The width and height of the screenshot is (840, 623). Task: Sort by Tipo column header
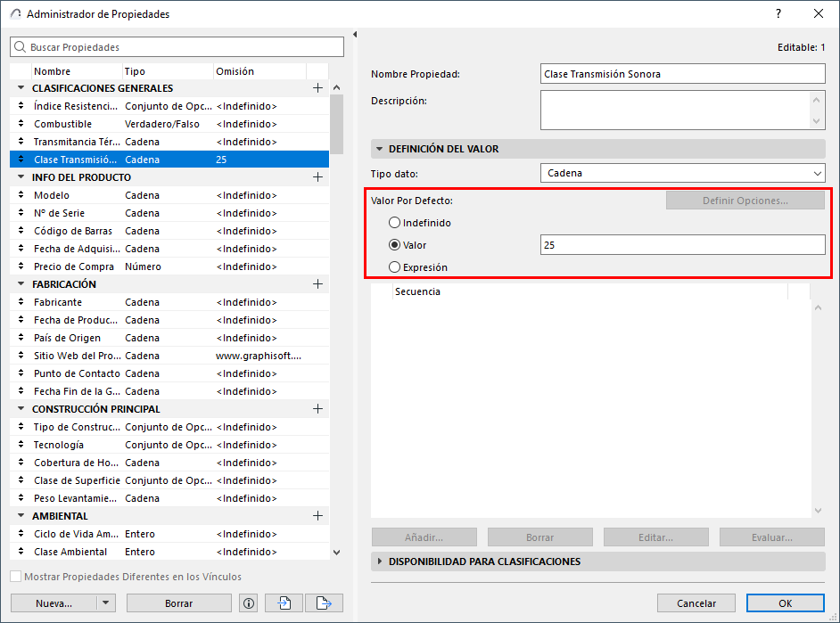[x=168, y=71]
